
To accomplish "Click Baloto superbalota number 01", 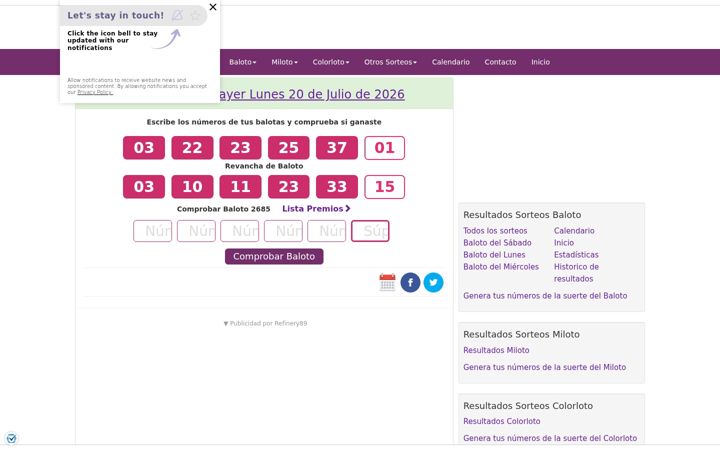I will tap(384, 148).
